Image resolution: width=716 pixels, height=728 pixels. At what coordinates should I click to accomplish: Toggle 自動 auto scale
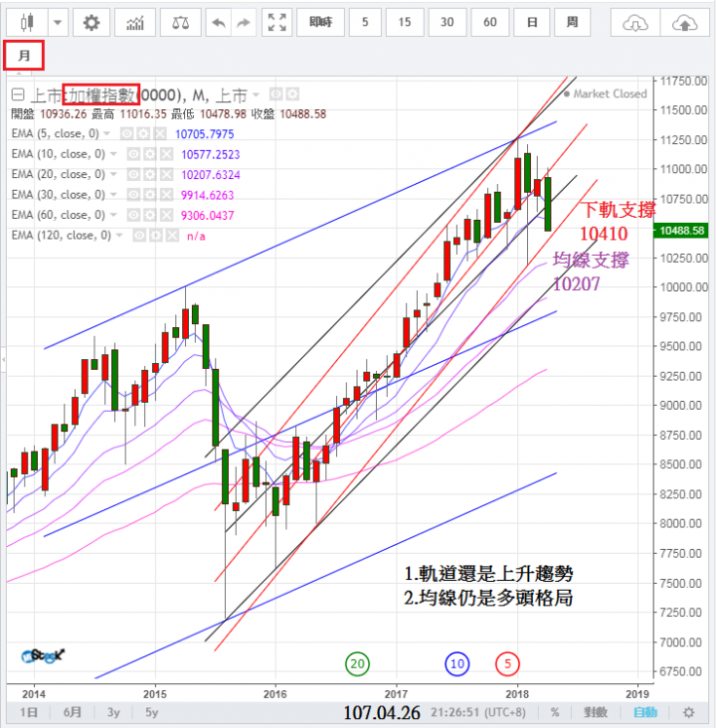click(x=645, y=712)
